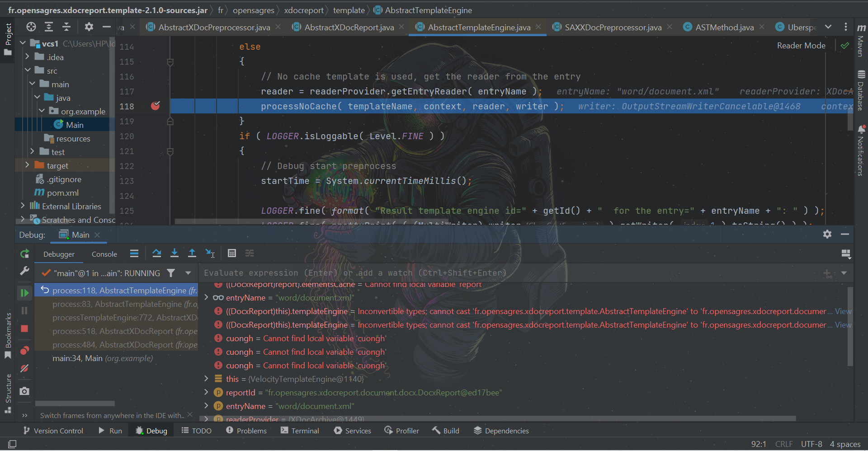Open the Problems tool window

coord(246,431)
